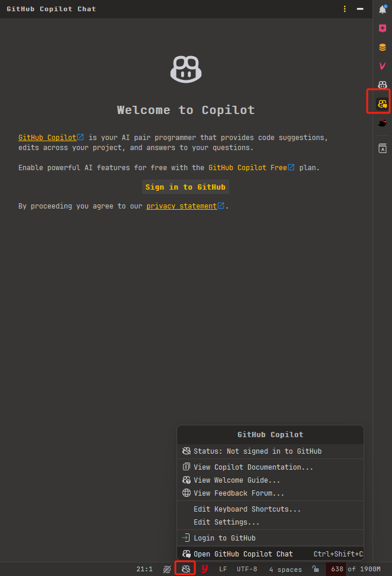
Task: Click the Sign in to GitHub button
Action: pyautogui.click(x=185, y=187)
